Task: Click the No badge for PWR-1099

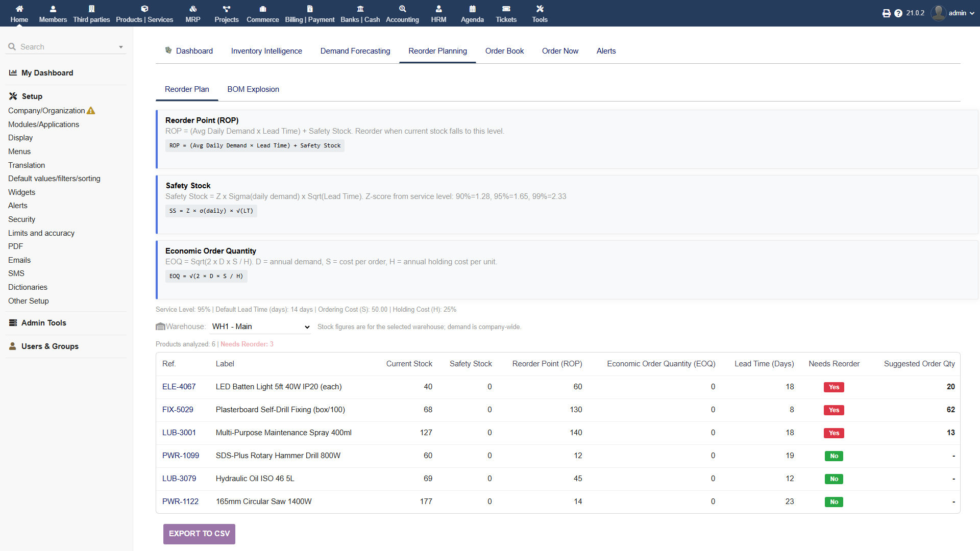Action: click(834, 456)
